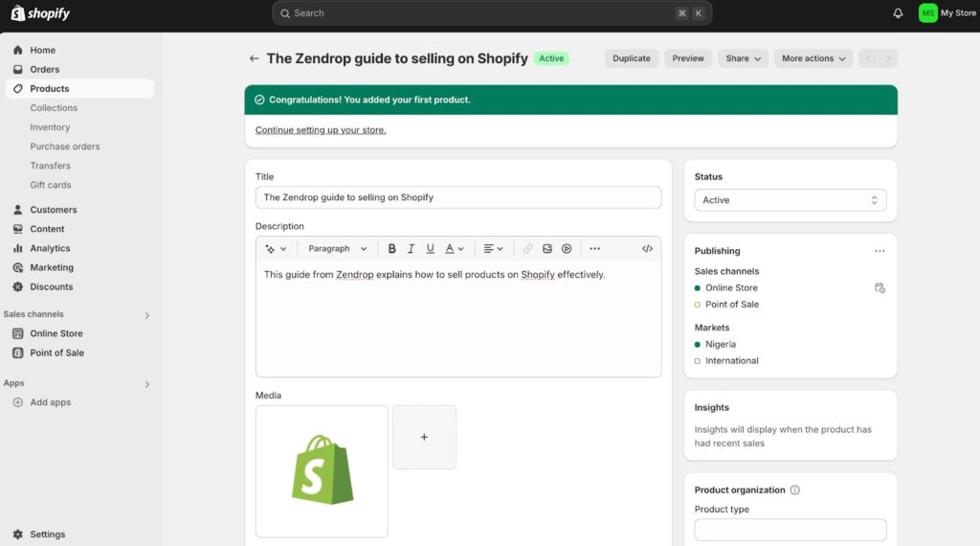Open Purchase orders in sidebar
The width and height of the screenshot is (980, 546).
(65, 147)
